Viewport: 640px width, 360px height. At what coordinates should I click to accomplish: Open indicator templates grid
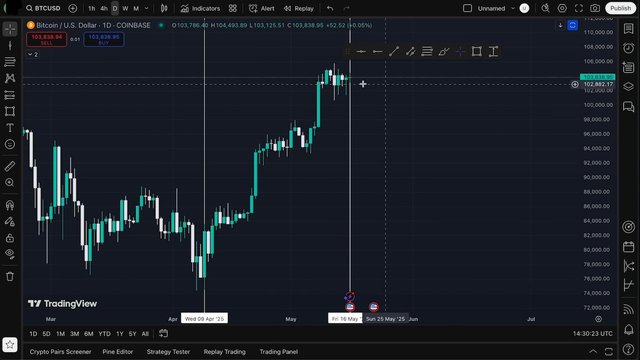tap(233, 8)
